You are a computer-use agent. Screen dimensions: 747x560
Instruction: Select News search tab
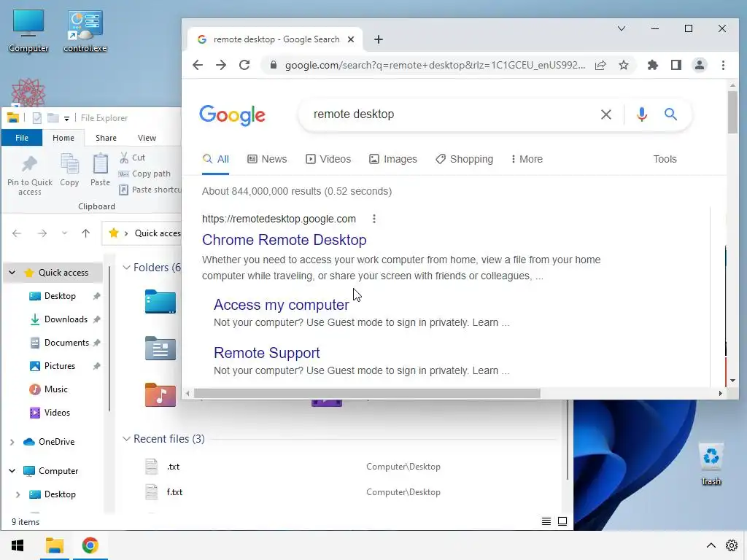point(267,159)
